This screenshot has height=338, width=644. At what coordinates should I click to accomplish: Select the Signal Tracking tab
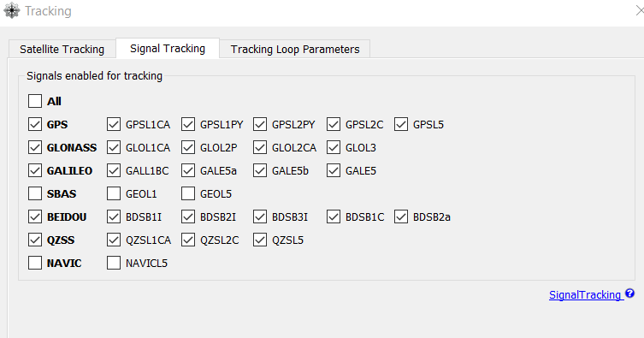(168, 49)
